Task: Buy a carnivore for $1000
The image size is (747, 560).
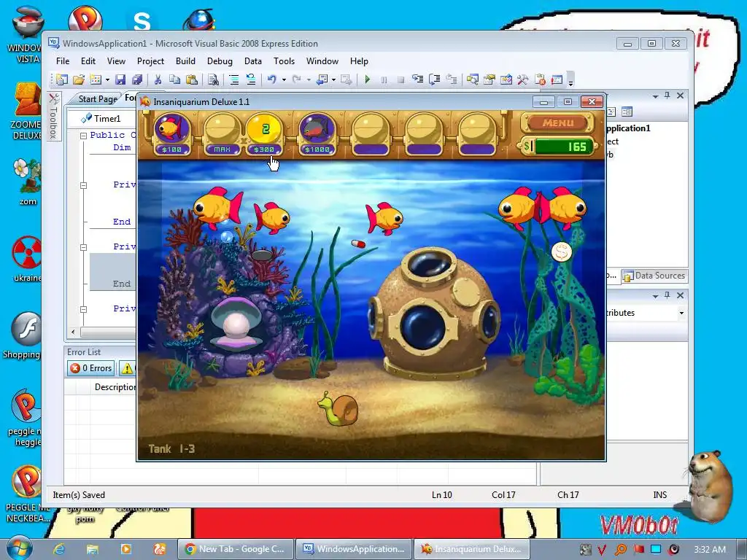Action: [317, 134]
